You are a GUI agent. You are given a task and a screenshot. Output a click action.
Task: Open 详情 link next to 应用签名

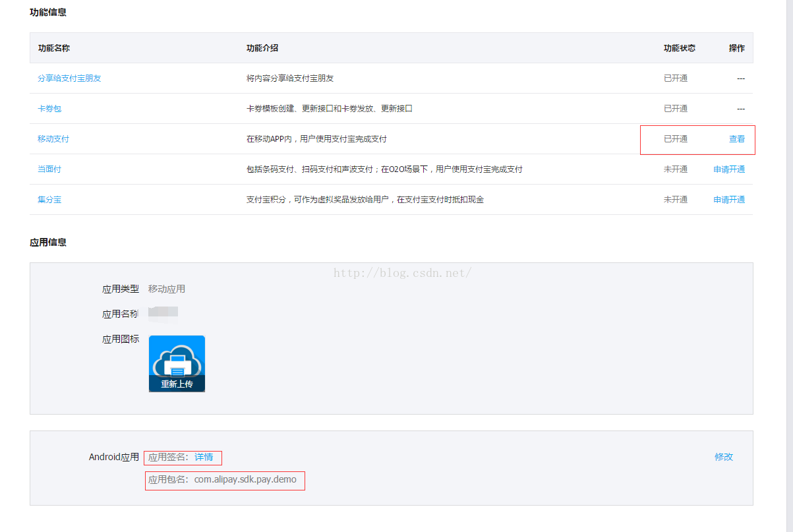tap(204, 457)
